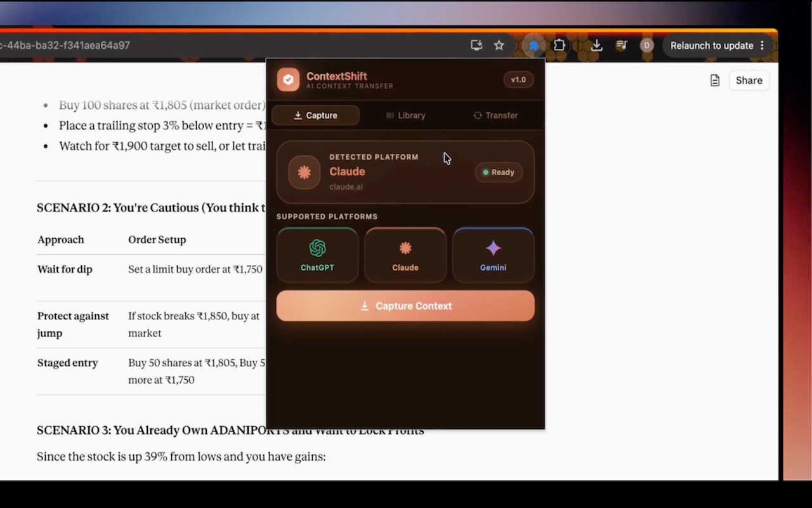Click the document icon beside Share
812x508 pixels.
(715, 81)
